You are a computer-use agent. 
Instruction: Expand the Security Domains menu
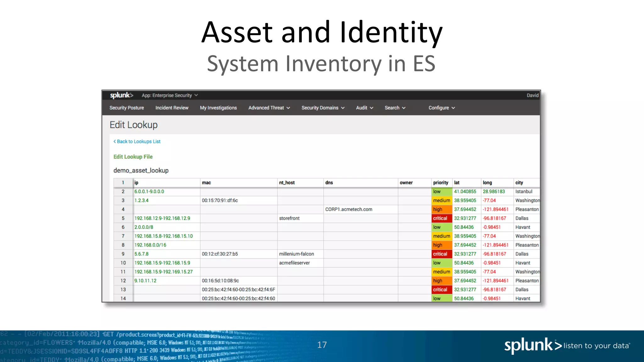tap(323, 108)
